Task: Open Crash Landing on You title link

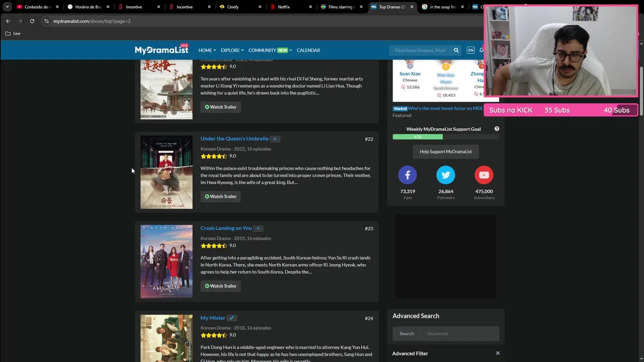Action: pyautogui.click(x=226, y=228)
